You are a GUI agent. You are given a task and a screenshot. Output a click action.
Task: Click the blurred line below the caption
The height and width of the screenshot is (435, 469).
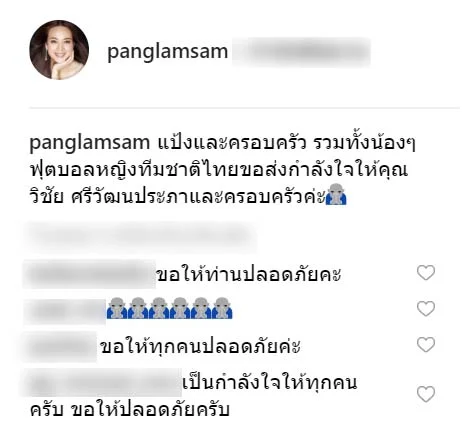click(x=143, y=236)
